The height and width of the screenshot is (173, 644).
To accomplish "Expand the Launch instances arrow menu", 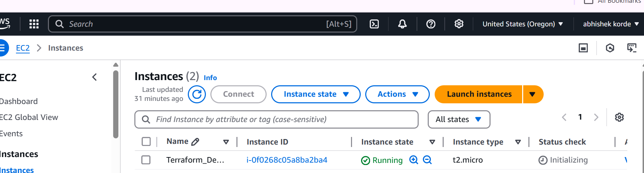I will coord(533,94).
